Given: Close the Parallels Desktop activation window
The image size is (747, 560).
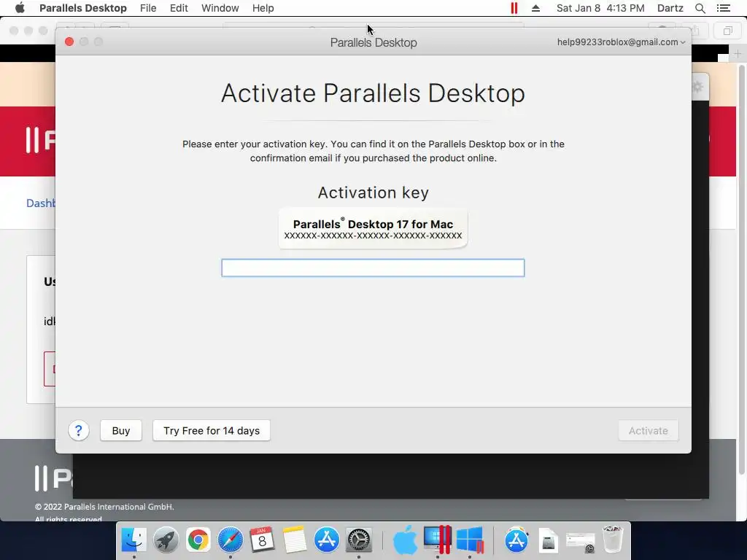Looking at the screenshot, I should 69,42.
